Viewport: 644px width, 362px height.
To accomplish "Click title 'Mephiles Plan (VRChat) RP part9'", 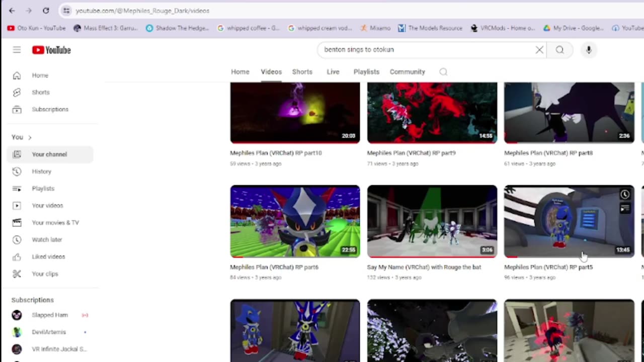I will (x=412, y=153).
